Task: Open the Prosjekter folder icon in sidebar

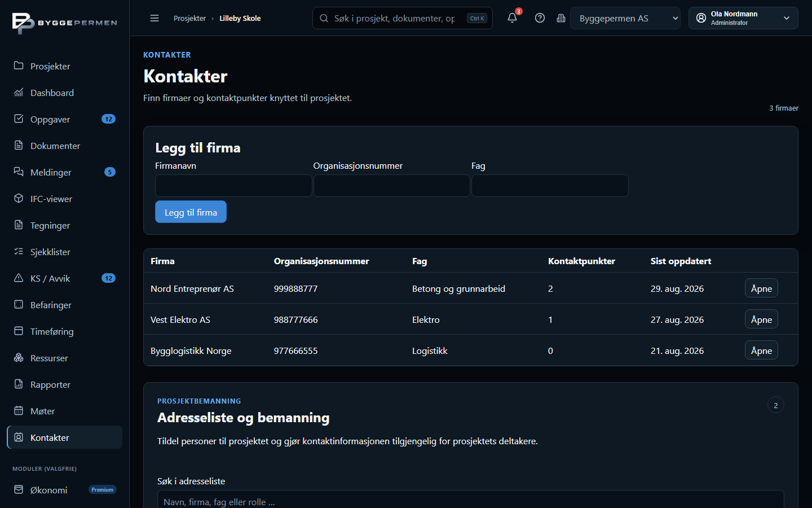Action: 19,65
